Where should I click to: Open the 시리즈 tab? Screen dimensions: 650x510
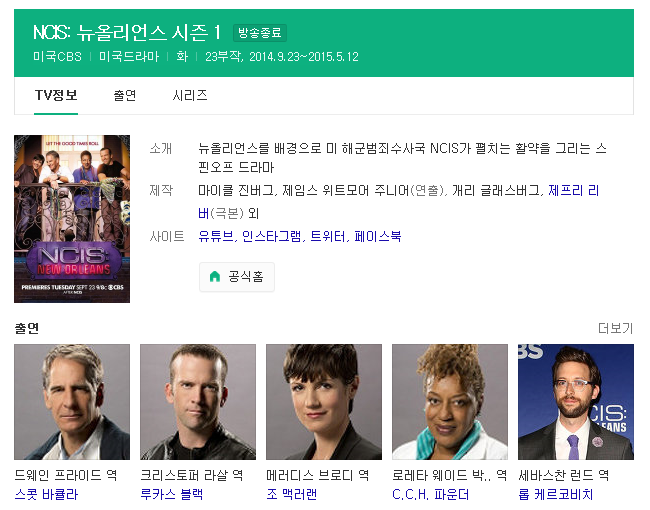(x=190, y=96)
